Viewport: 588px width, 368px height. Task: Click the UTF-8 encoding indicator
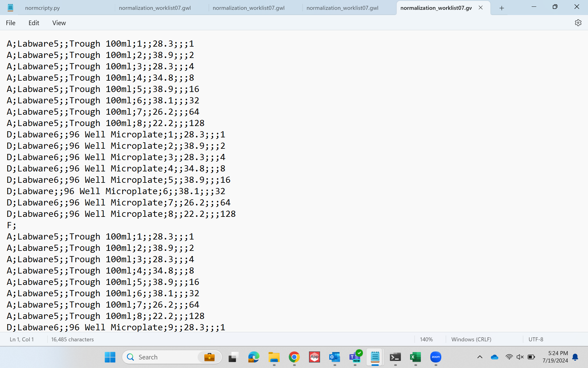(536, 339)
